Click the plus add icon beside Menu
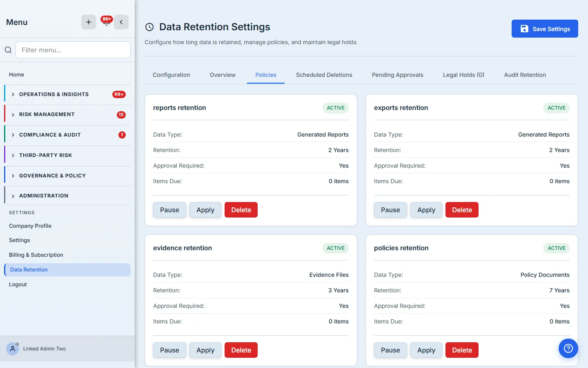588x368 pixels. pos(89,22)
